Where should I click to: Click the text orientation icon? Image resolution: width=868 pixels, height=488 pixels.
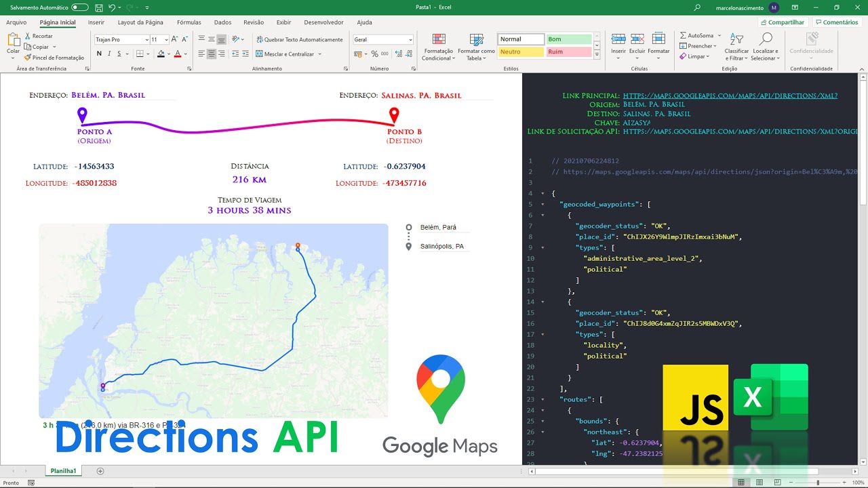(236, 39)
